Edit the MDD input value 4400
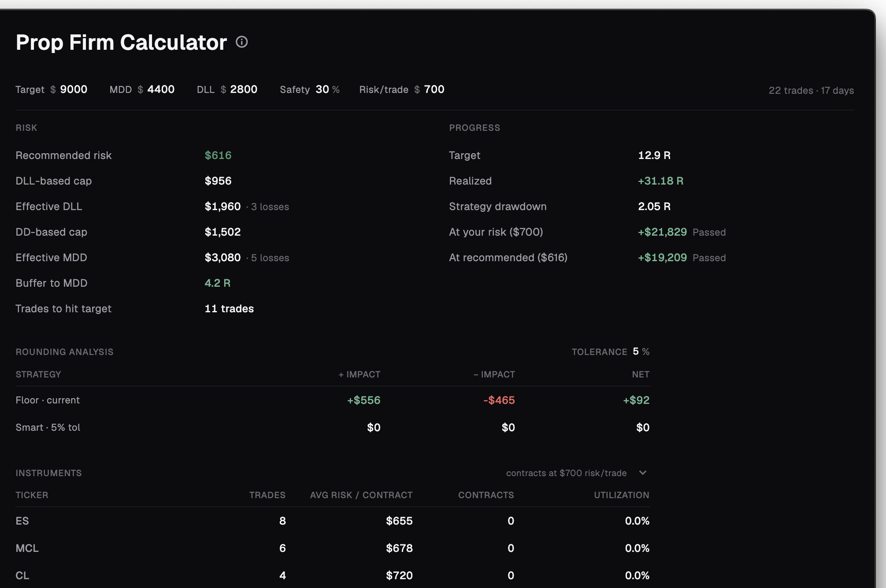886x588 pixels. click(x=161, y=89)
